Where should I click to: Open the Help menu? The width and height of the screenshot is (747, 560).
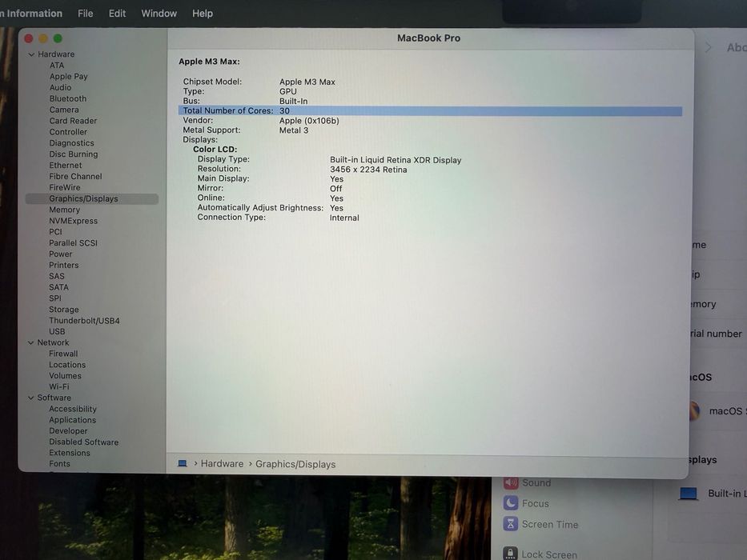pyautogui.click(x=203, y=14)
